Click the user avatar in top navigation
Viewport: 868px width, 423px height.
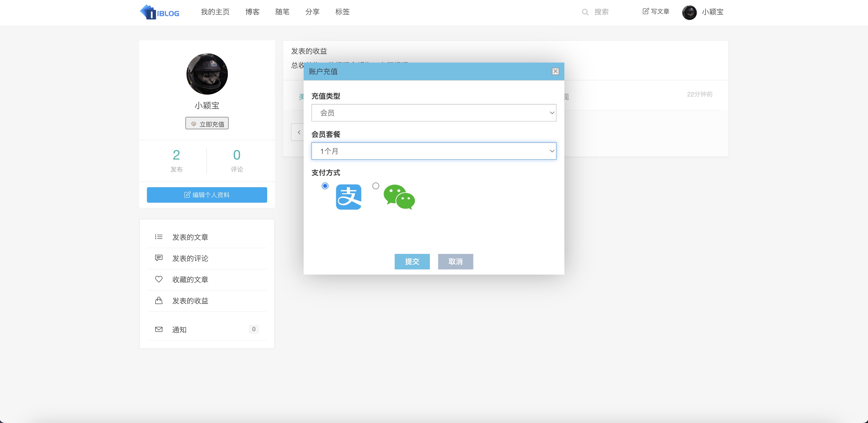pyautogui.click(x=690, y=12)
